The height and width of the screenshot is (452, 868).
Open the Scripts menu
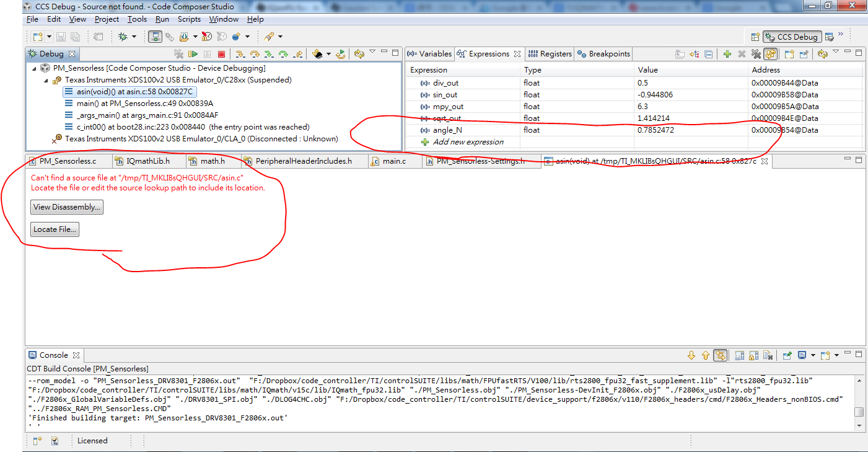click(x=189, y=19)
